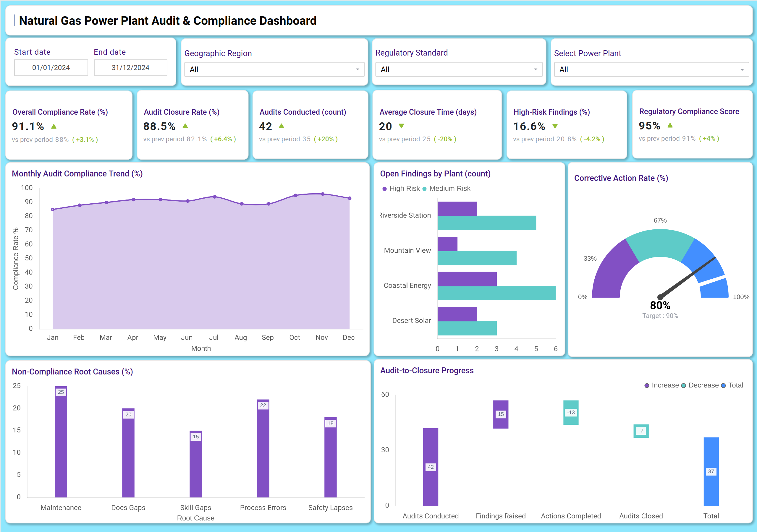The image size is (757, 532).
Task: Click the Audits Conducted up-trend arrow
Action: tap(281, 126)
